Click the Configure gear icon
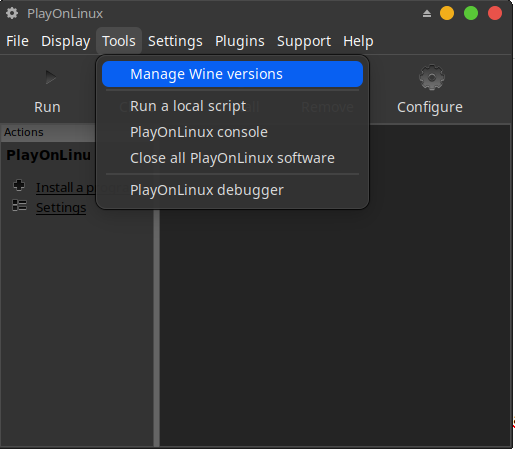 click(432, 77)
